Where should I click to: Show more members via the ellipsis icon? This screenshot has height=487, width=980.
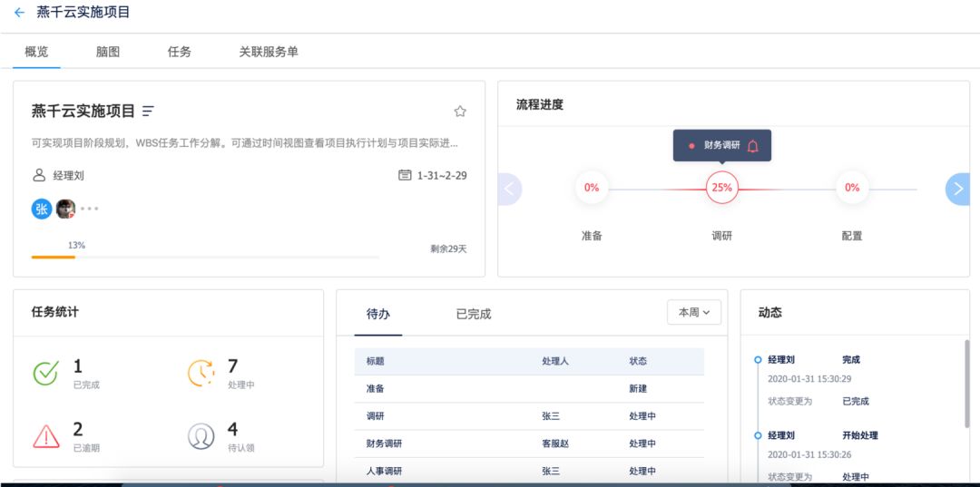click(x=89, y=209)
